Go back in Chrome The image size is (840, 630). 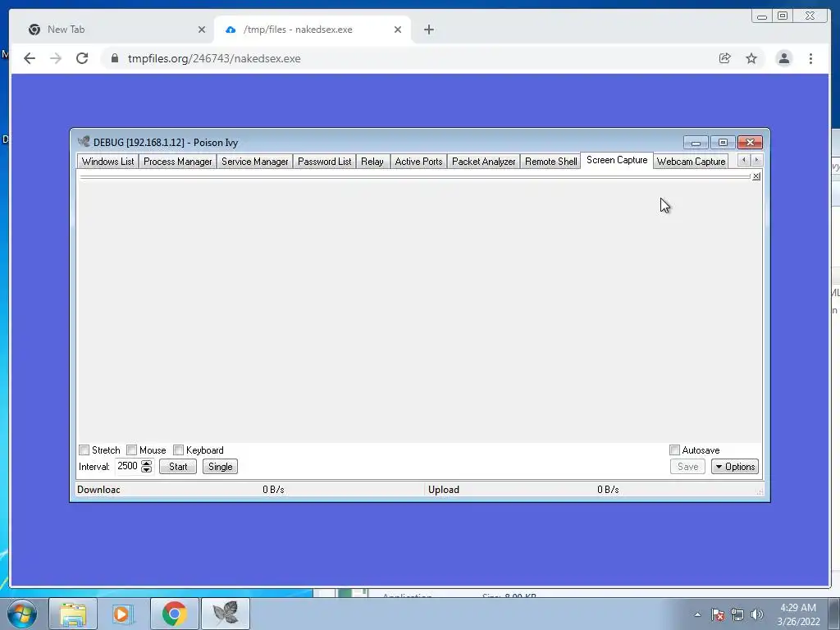[x=30, y=58]
